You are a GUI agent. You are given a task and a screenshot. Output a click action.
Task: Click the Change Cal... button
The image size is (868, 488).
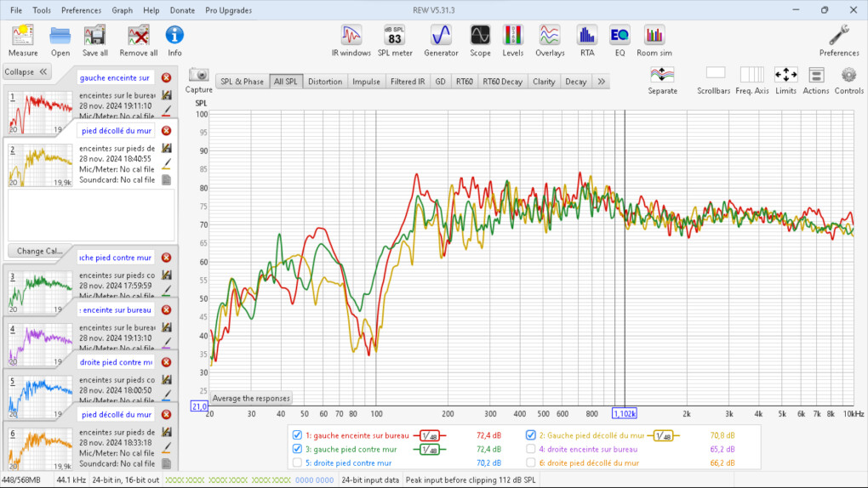(x=39, y=251)
